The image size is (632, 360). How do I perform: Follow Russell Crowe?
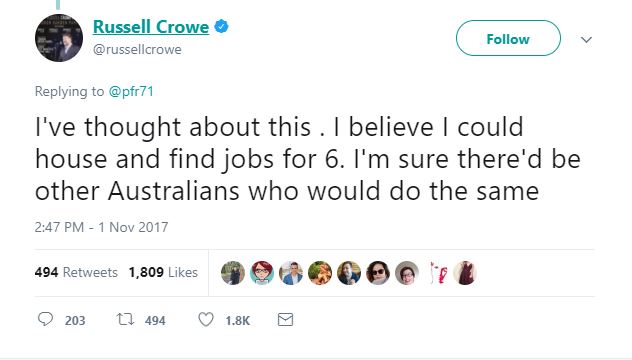[x=508, y=38]
